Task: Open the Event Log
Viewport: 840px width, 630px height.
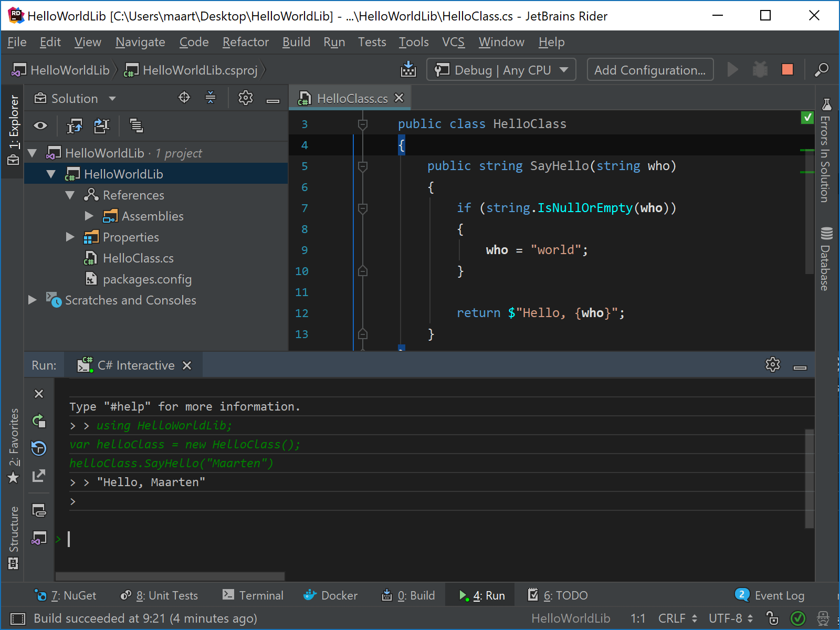Action: coord(770,595)
